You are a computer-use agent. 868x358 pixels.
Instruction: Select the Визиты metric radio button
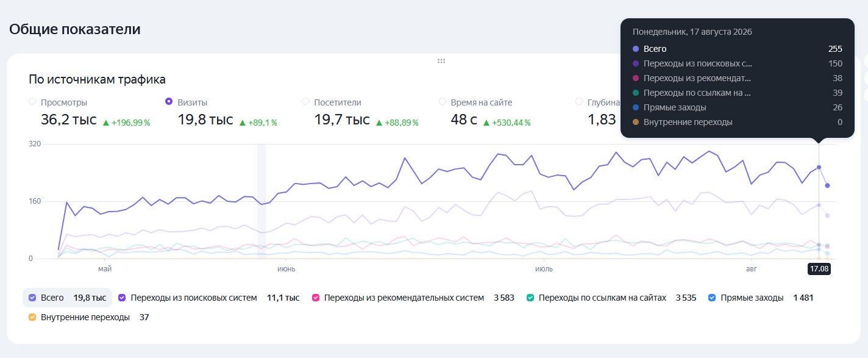pos(169,102)
